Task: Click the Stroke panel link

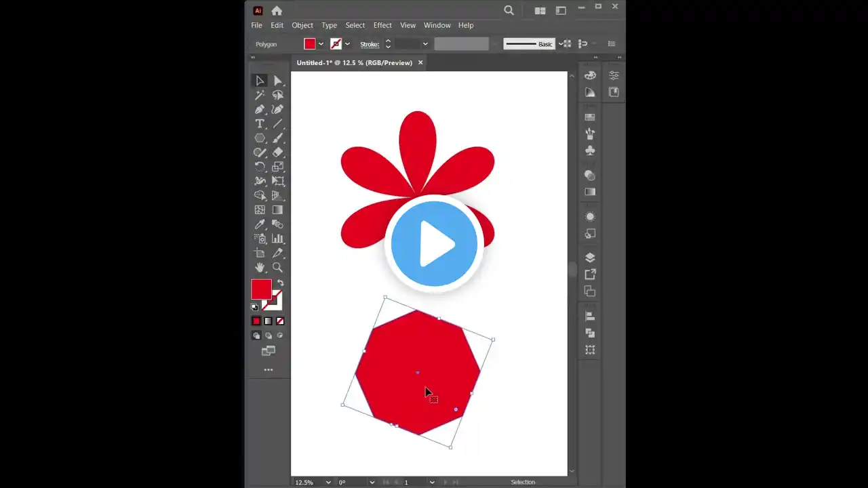Action: (x=370, y=44)
